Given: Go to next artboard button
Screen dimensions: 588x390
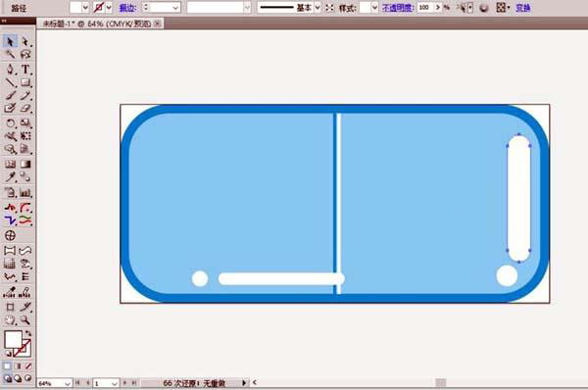Looking at the screenshot, I should click(124, 383).
